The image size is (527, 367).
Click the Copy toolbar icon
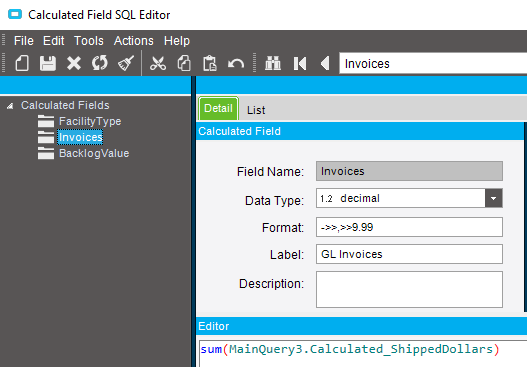point(184,63)
